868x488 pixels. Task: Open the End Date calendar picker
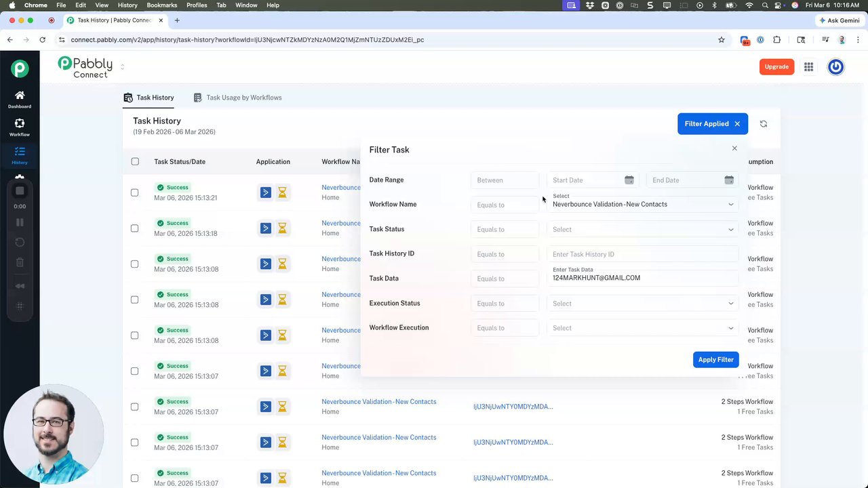[729, 180]
